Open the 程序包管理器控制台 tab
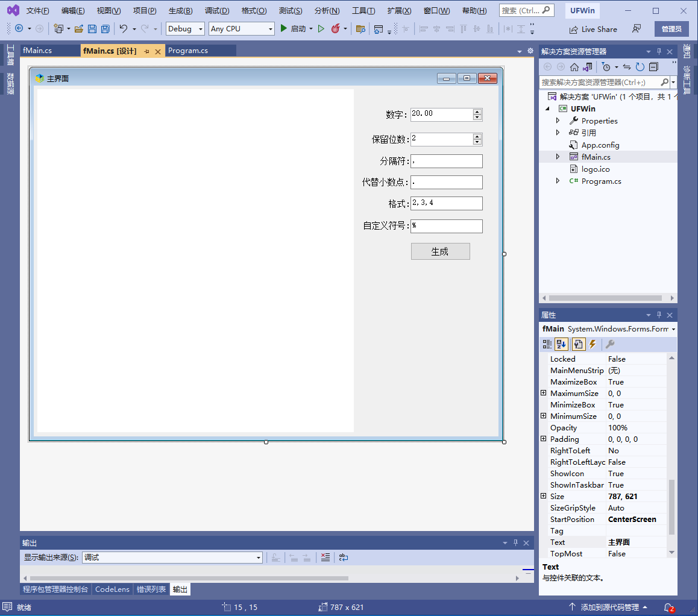The image size is (698, 616). (x=55, y=589)
